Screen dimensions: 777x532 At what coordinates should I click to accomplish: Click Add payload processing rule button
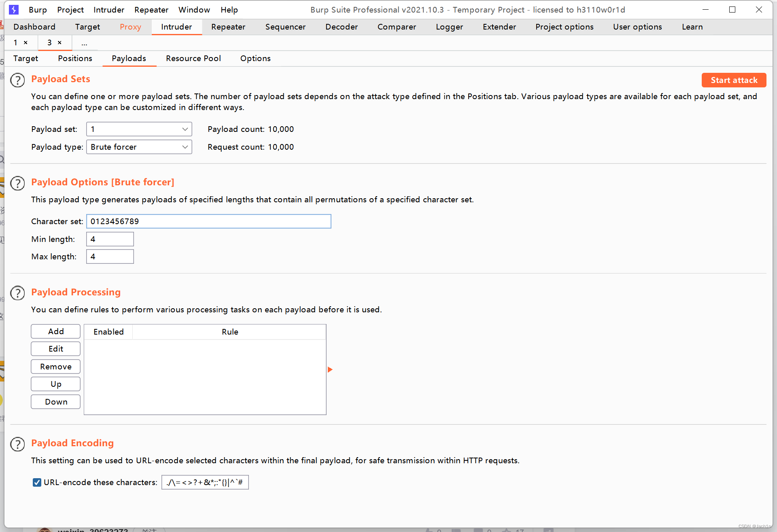(56, 331)
